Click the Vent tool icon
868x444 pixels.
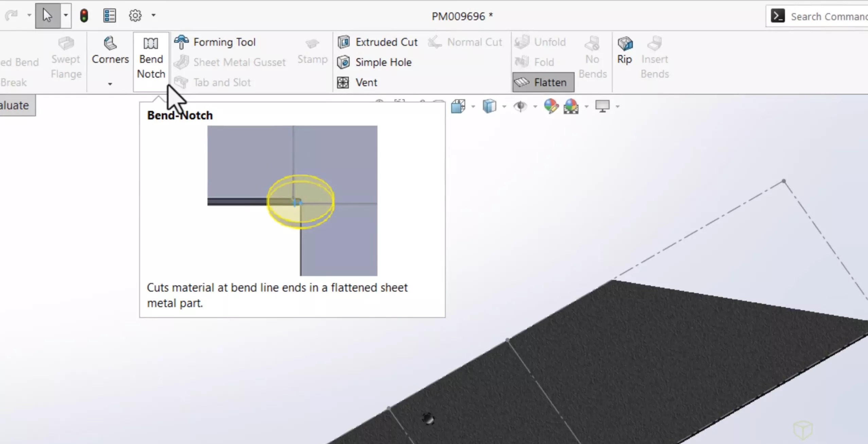coord(343,82)
